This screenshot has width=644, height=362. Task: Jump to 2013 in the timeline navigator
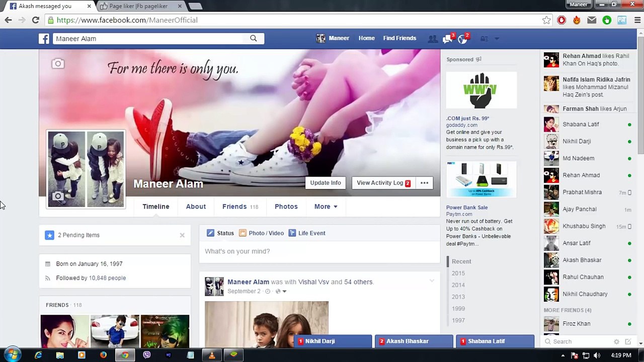(458, 297)
